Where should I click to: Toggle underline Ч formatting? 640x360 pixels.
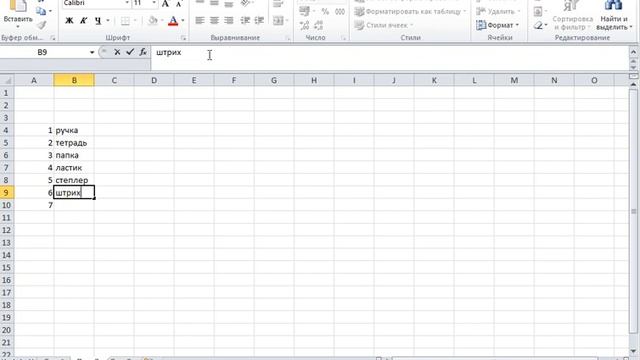point(98,20)
